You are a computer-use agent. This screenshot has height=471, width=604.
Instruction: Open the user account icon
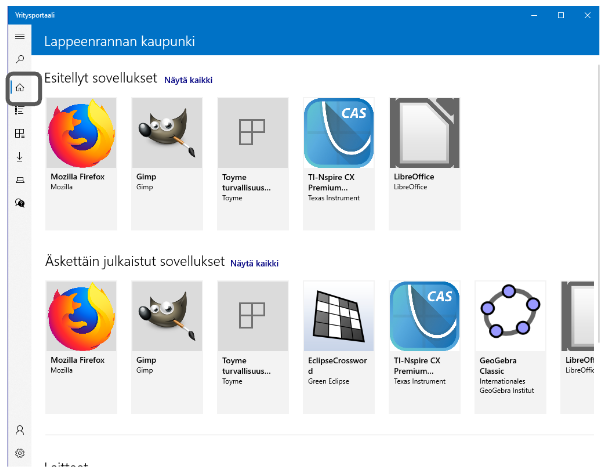pyautogui.click(x=20, y=430)
